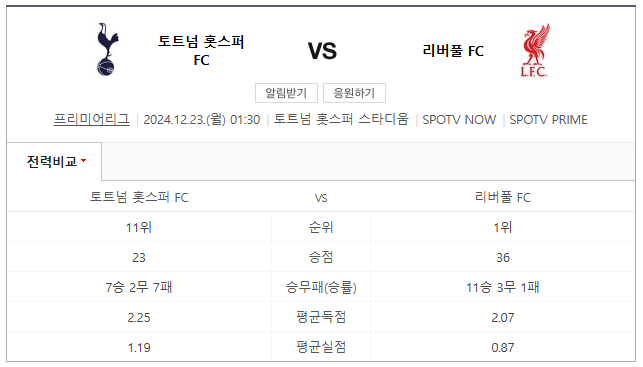Open the 프리미어리그 league link
The width and height of the screenshot is (643, 367).
tap(92, 119)
